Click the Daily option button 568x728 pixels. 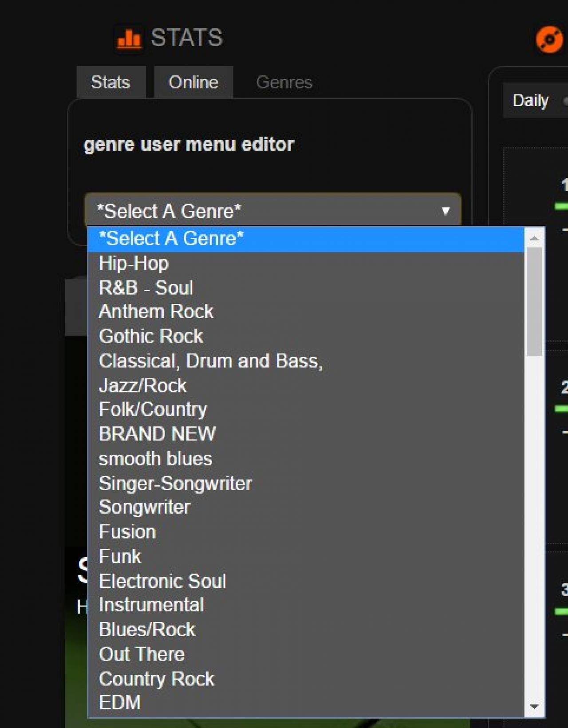pos(531,101)
